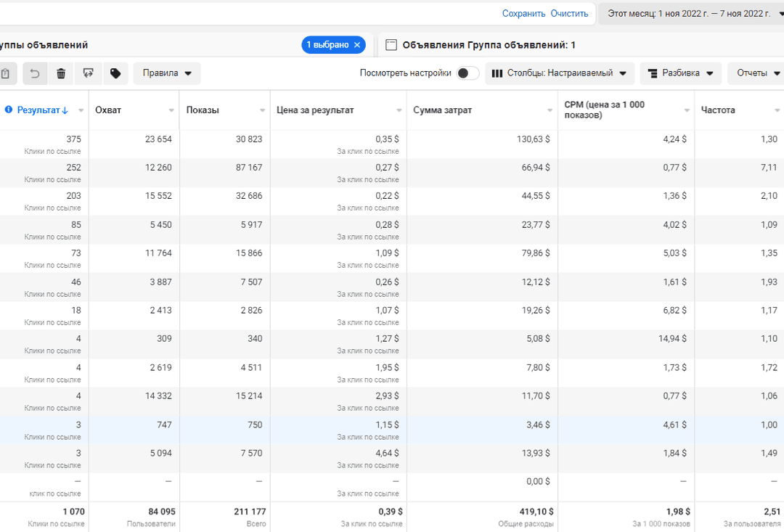This screenshot has width=784, height=532.
Task: Click the paste clipboard icon
Action: [x=6, y=73]
